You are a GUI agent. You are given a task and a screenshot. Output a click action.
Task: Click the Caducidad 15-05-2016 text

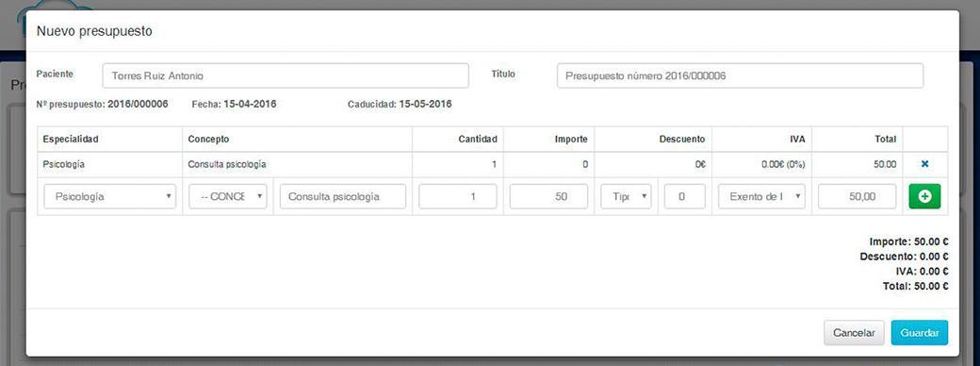click(x=400, y=104)
